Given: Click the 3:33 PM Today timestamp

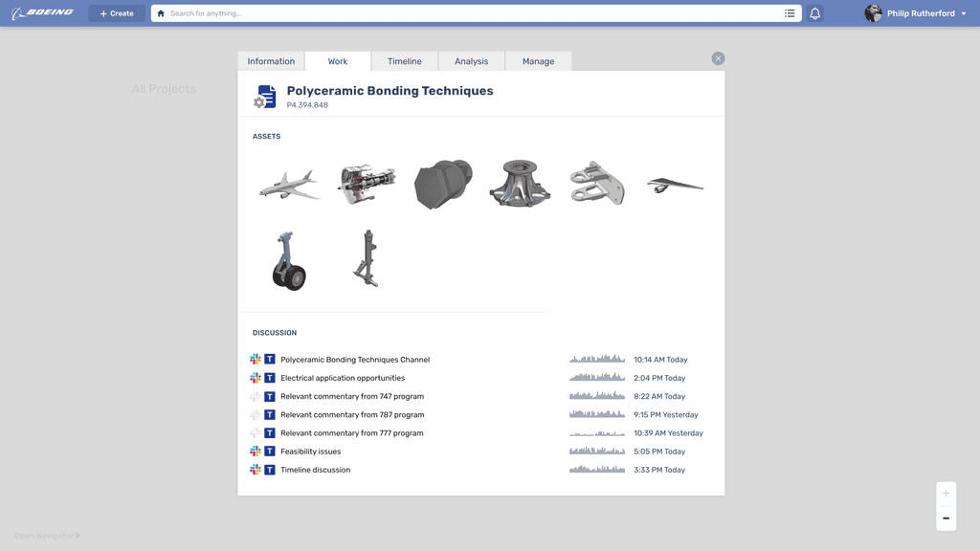Looking at the screenshot, I should pyautogui.click(x=659, y=470).
